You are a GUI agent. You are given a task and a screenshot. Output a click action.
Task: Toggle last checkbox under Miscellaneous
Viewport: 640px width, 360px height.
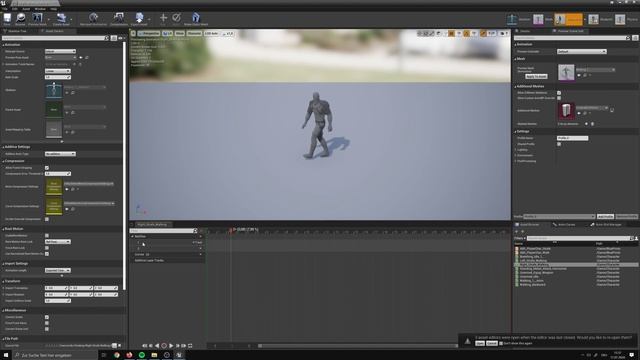[47, 329]
